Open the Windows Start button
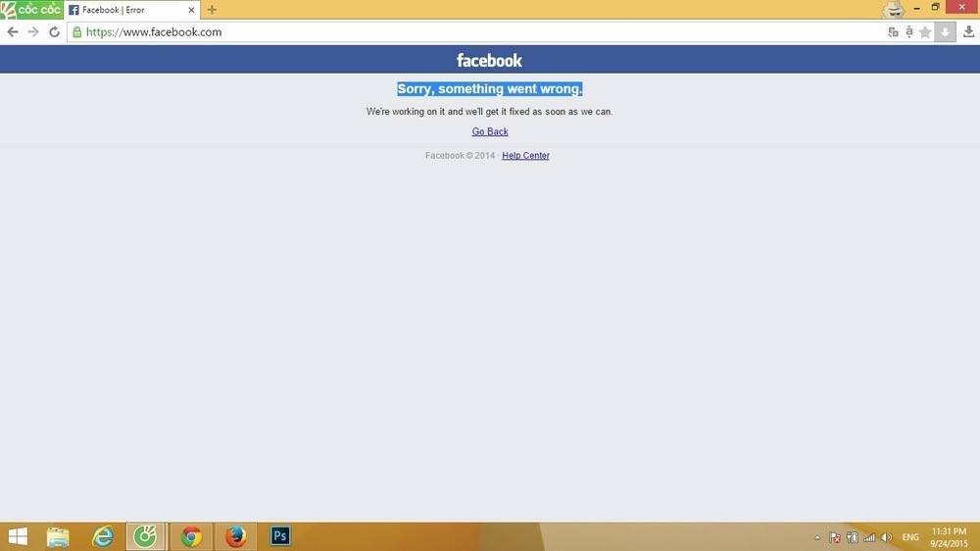 [x=18, y=536]
